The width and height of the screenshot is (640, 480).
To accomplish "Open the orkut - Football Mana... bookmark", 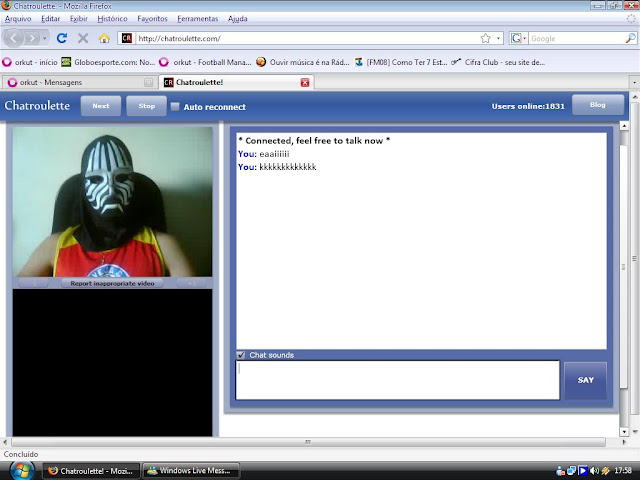I will pos(205,62).
